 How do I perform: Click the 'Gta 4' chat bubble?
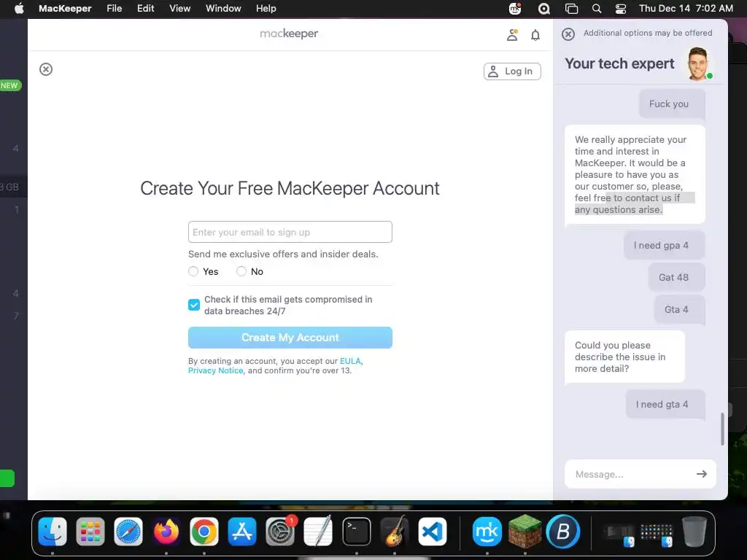679,309
